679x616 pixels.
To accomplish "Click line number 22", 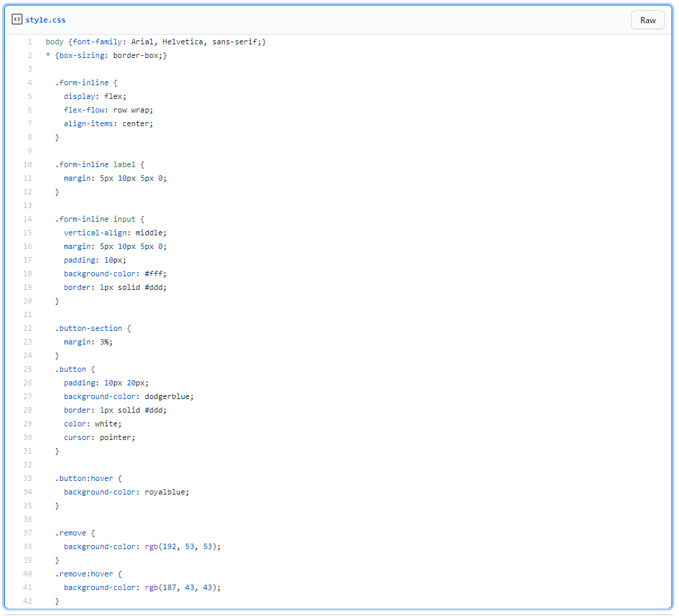I will 27,328.
